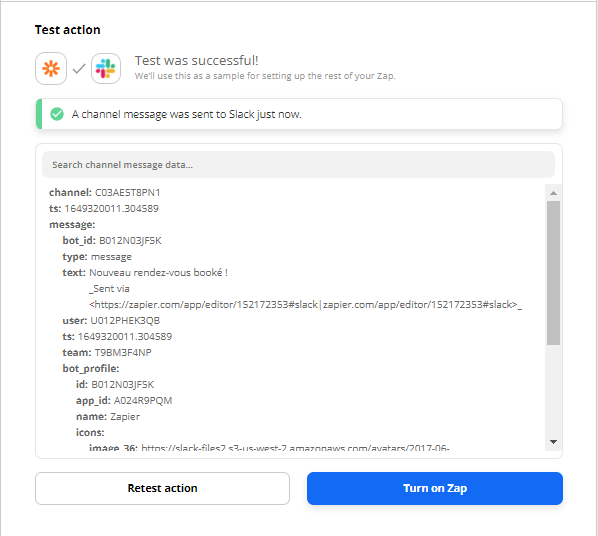Screen dimensions: 598x536
Task: Click the bot_id value B012N03JF5K
Action: tap(130, 240)
